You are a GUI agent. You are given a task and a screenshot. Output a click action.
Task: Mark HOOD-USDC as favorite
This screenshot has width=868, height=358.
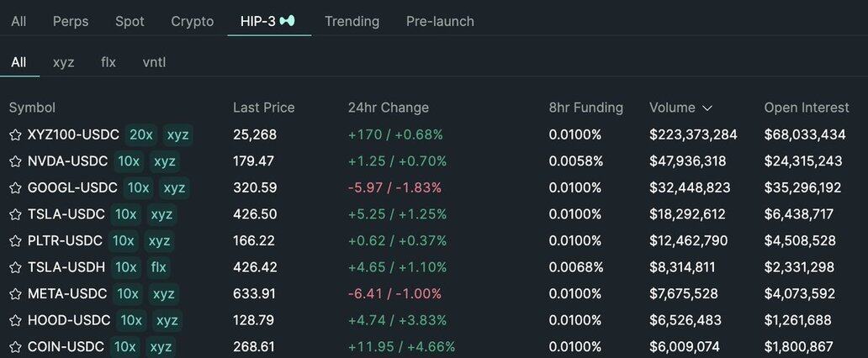pyautogui.click(x=15, y=321)
